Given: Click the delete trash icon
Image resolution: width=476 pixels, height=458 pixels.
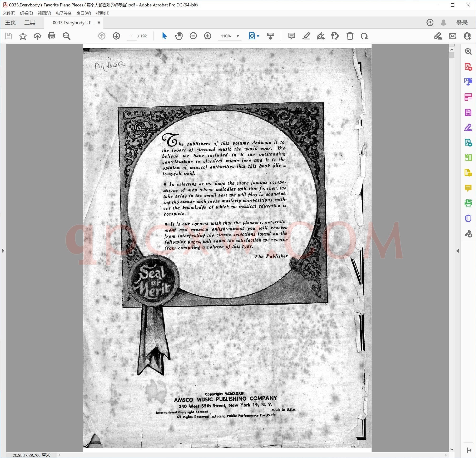Looking at the screenshot, I should [350, 36].
